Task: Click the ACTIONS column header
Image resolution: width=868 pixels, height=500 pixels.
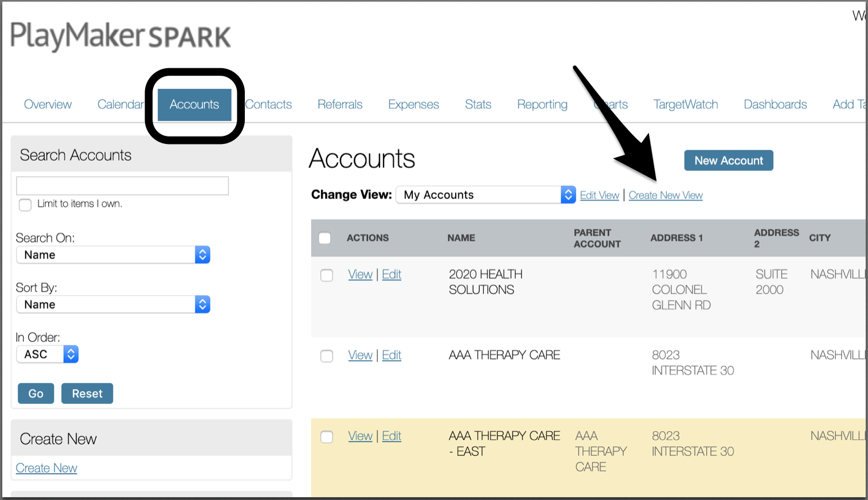Action: (367, 238)
